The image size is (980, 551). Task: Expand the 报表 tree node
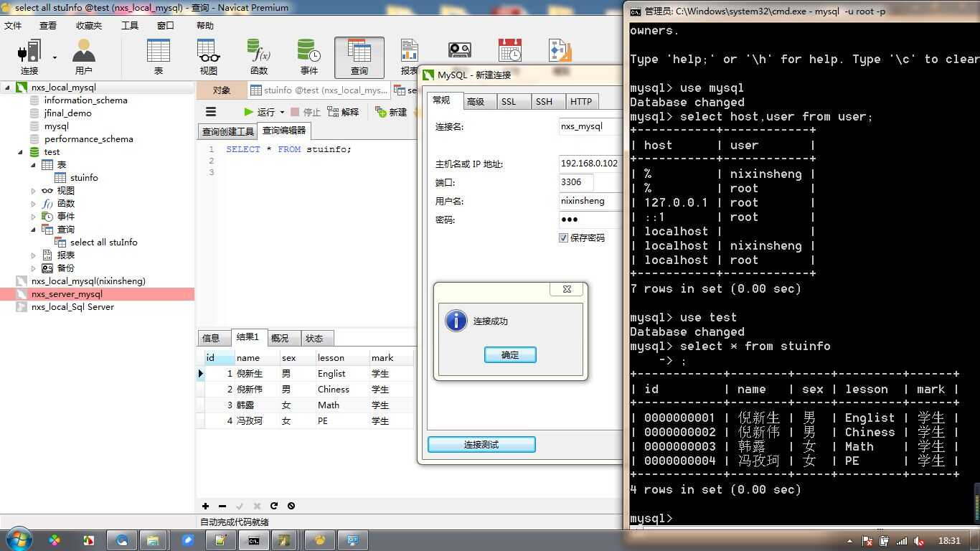[33, 255]
